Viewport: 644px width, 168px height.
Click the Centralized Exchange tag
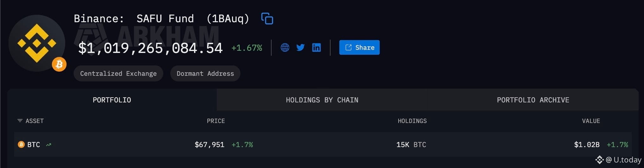(118, 74)
